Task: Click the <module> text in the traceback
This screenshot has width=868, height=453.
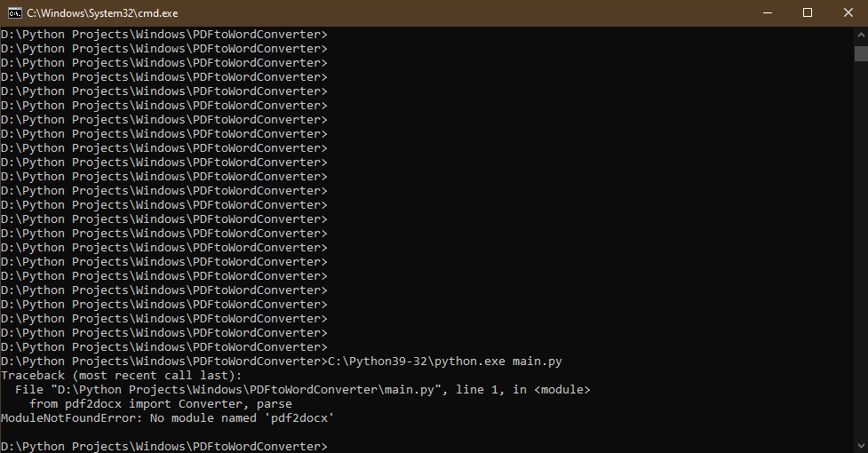Action: 561,390
